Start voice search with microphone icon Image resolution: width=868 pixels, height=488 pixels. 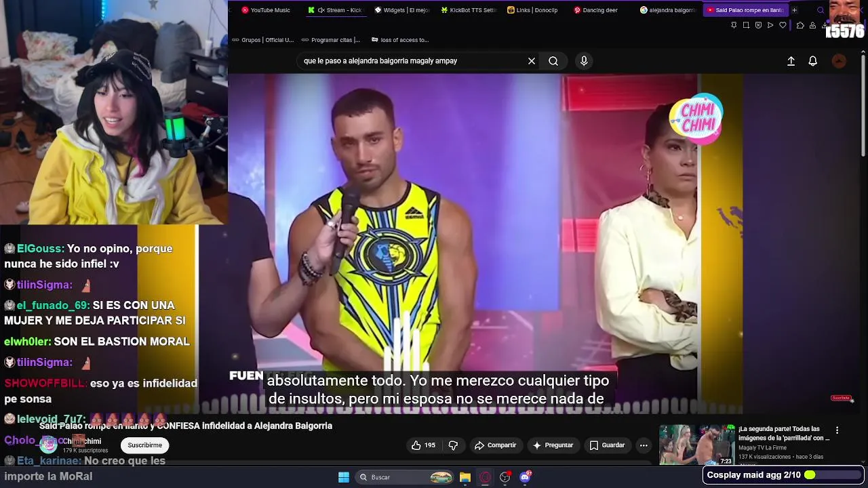(584, 61)
